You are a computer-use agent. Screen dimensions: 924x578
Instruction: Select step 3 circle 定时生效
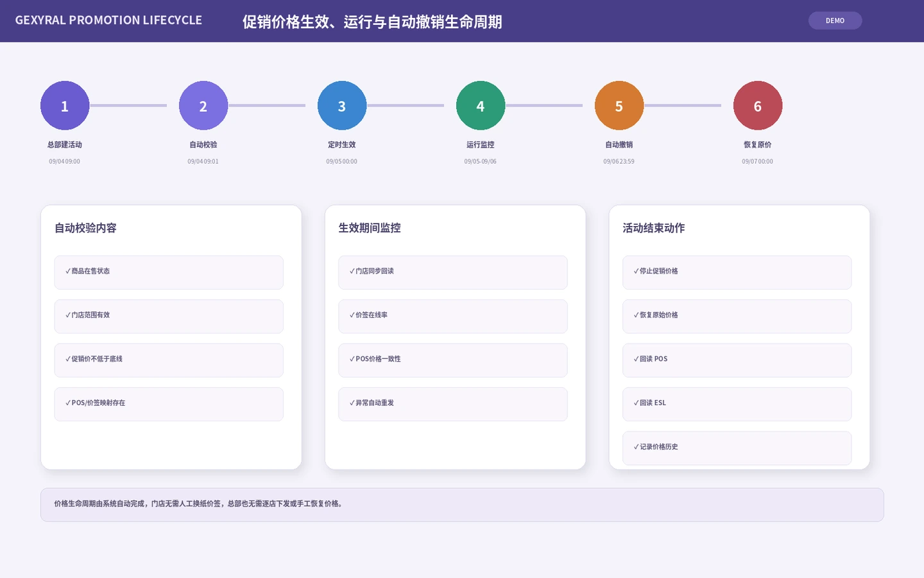[342, 105]
